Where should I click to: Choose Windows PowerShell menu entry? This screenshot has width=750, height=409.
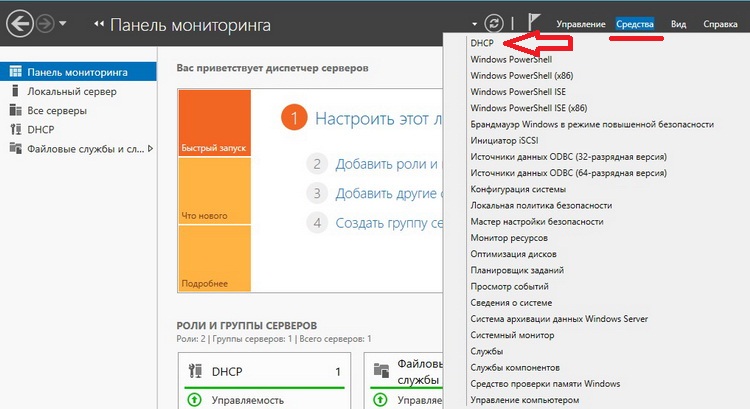click(511, 59)
